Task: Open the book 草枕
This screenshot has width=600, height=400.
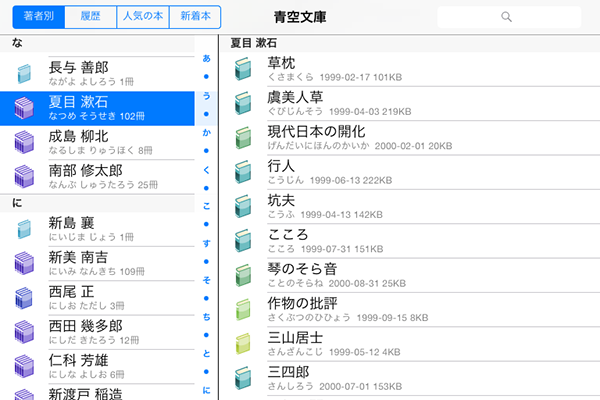Action: coord(410,69)
